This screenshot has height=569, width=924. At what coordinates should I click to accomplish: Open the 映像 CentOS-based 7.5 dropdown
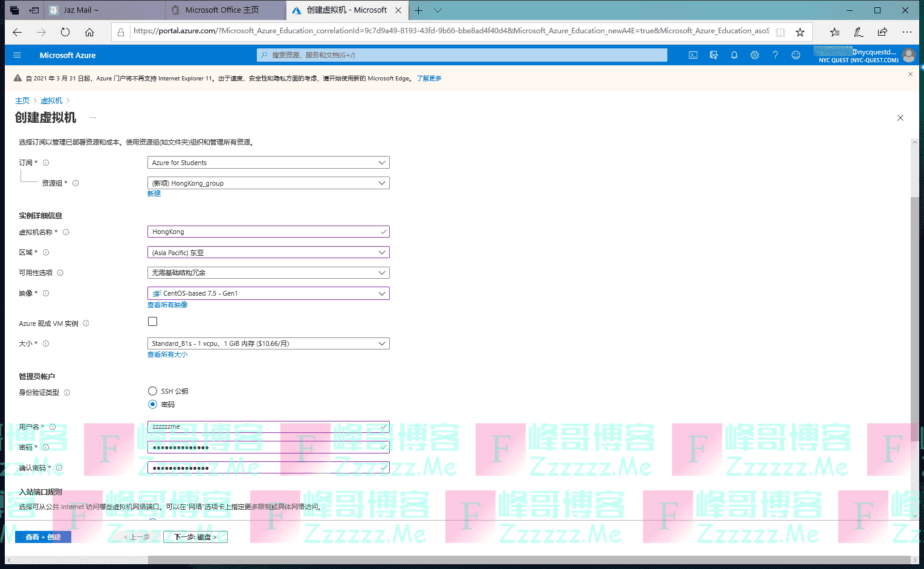[268, 293]
